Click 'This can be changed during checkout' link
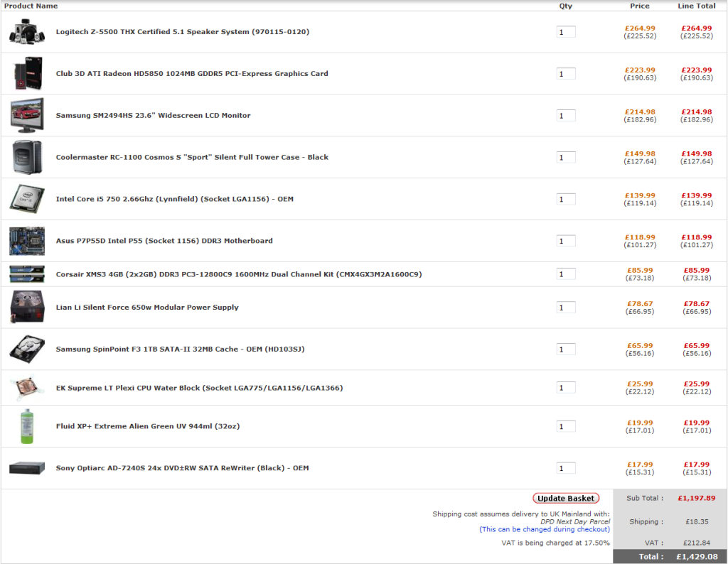This screenshot has height=564, width=728. tap(545, 529)
